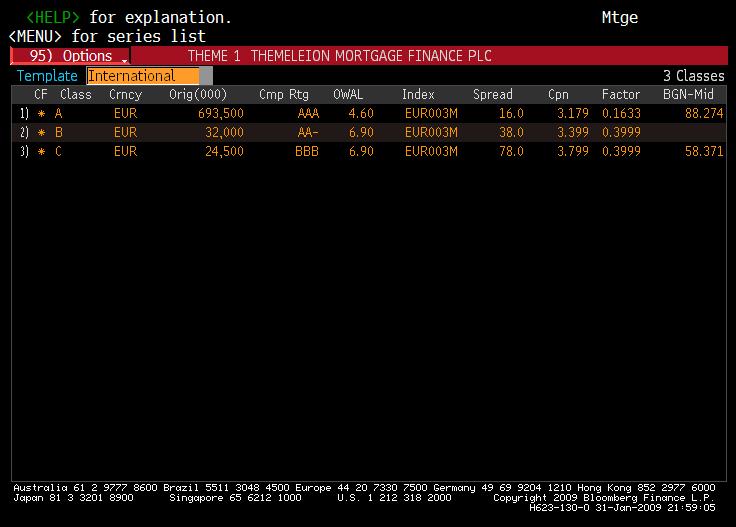Click the 0.1633 factor value

point(621,114)
